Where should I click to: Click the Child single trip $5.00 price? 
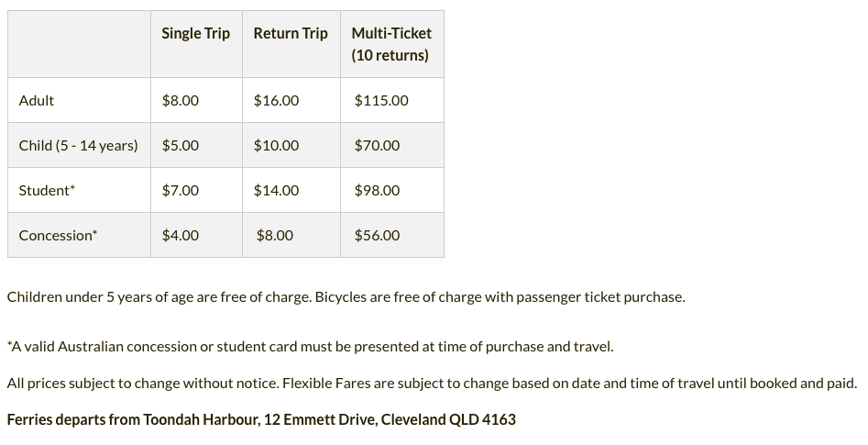click(181, 145)
